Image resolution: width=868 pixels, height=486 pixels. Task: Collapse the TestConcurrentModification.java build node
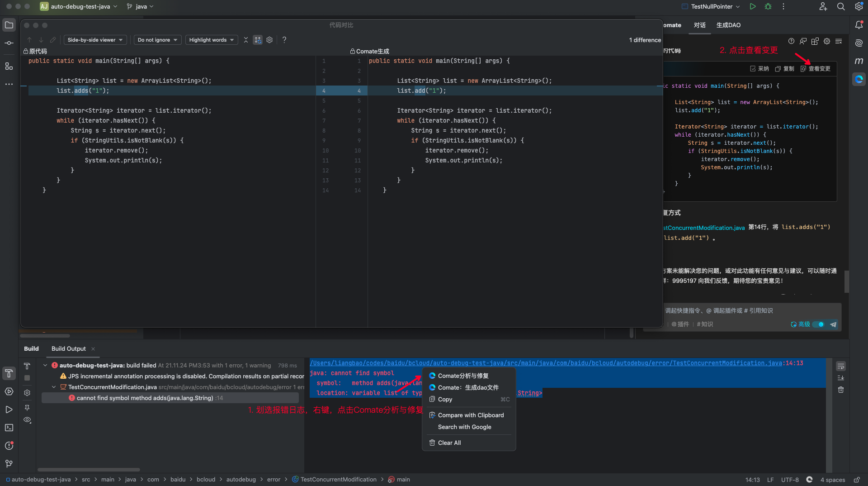pos(54,387)
